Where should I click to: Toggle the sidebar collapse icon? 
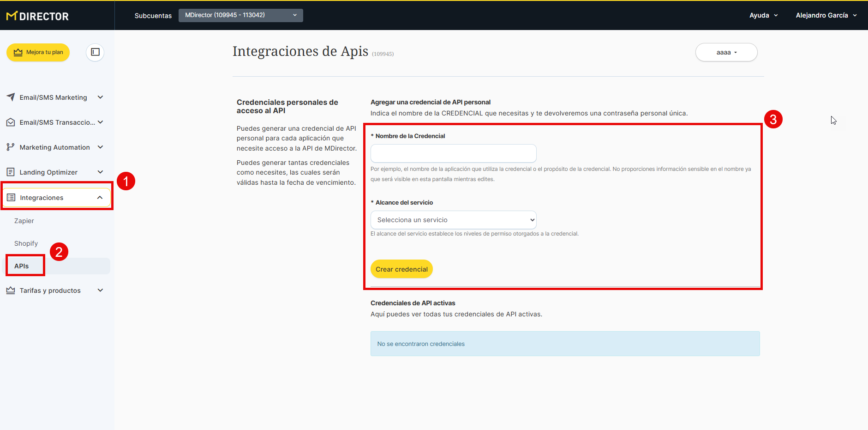[x=95, y=52]
